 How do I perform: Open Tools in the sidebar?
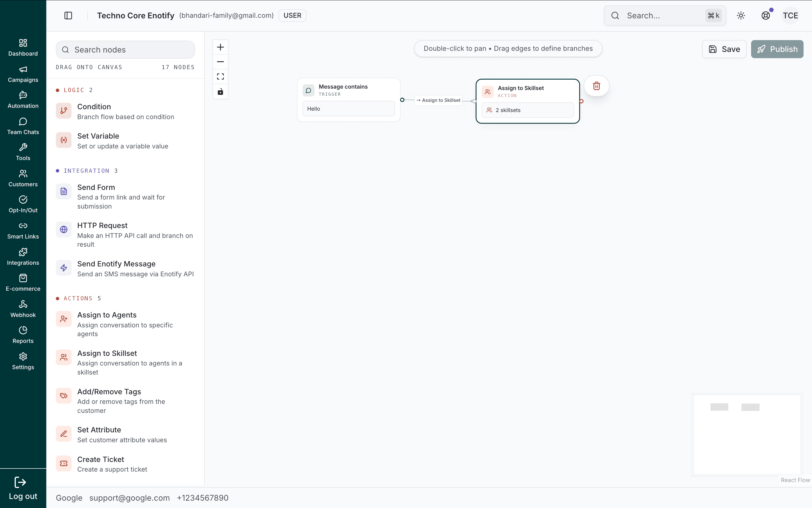pos(23,152)
